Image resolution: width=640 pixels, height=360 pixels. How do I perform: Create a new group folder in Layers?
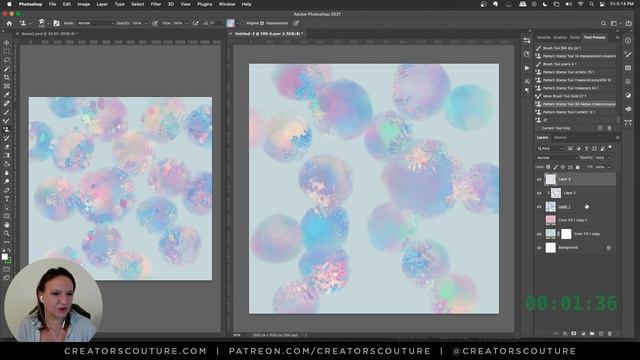click(592, 333)
